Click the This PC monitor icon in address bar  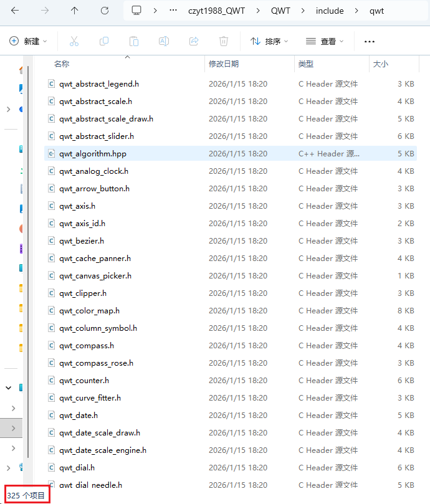pos(136,11)
